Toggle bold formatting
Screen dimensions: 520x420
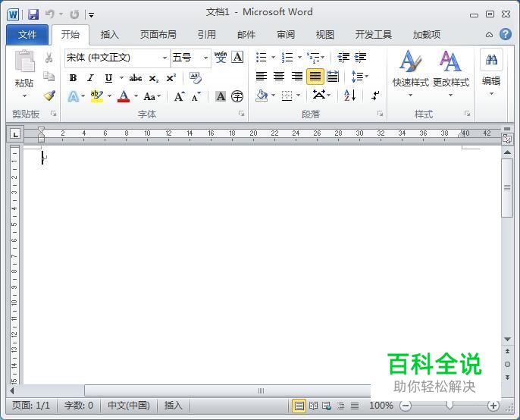(73, 78)
